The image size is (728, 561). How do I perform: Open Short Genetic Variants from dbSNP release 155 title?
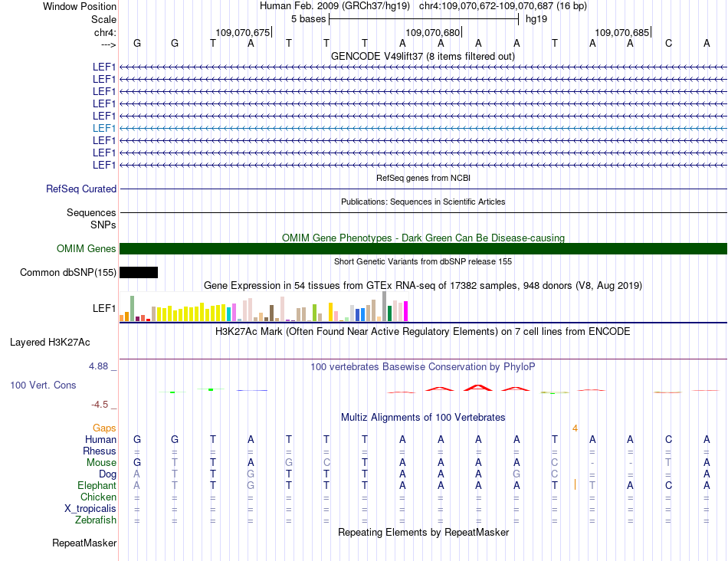423,261
